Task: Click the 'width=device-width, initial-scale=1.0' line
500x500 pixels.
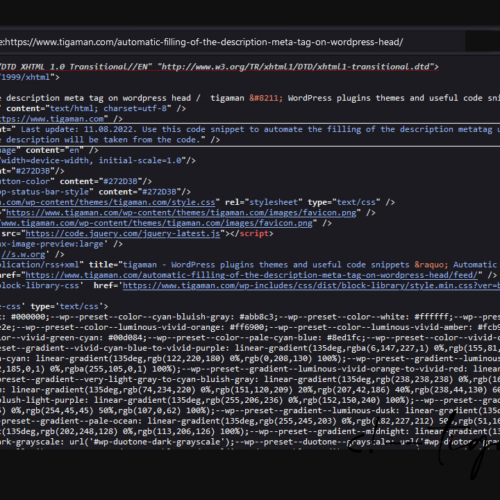Action: [x=97, y=161]
